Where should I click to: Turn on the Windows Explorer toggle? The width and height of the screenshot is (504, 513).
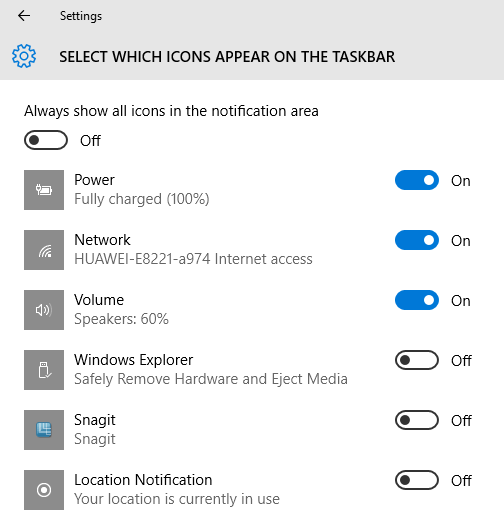(417, 360)
